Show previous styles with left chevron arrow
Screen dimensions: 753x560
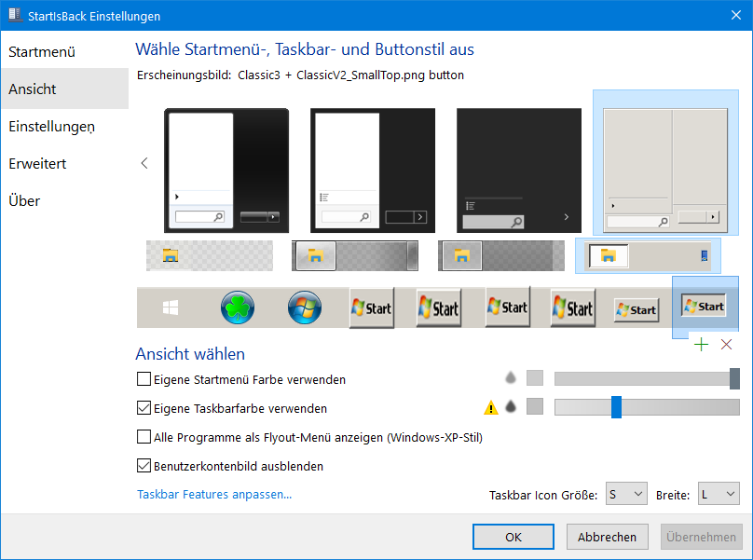(x=144, y=163)
